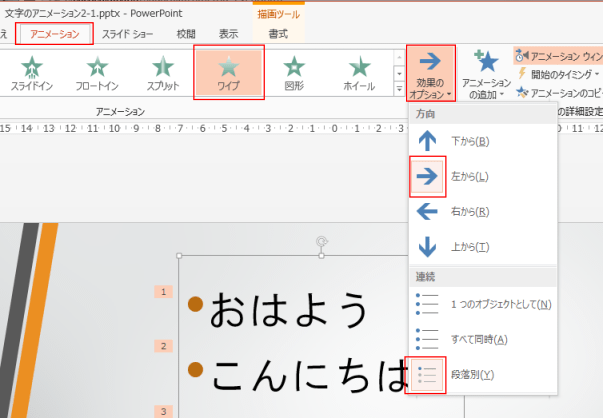Screen dimensions: 603x418
Task: Open アニメーションの追加 menu
Action: click(x=486, y=74)
